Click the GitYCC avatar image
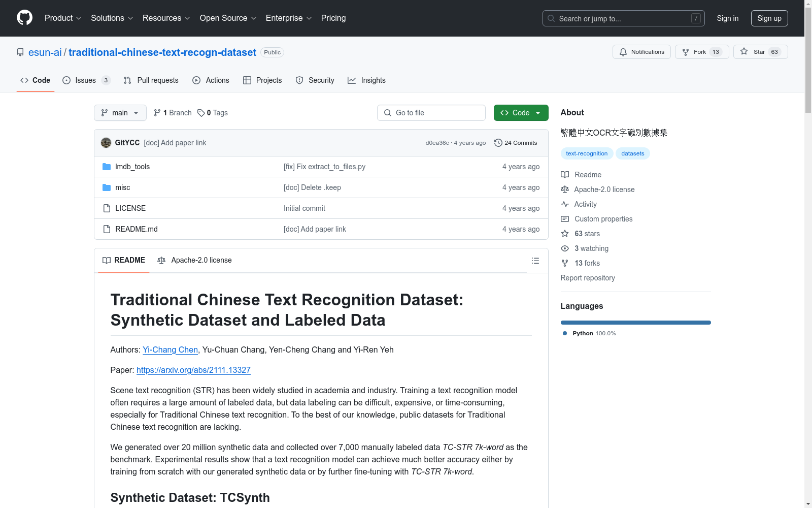This screenshot has width=812, height=508. pos(106,143)
